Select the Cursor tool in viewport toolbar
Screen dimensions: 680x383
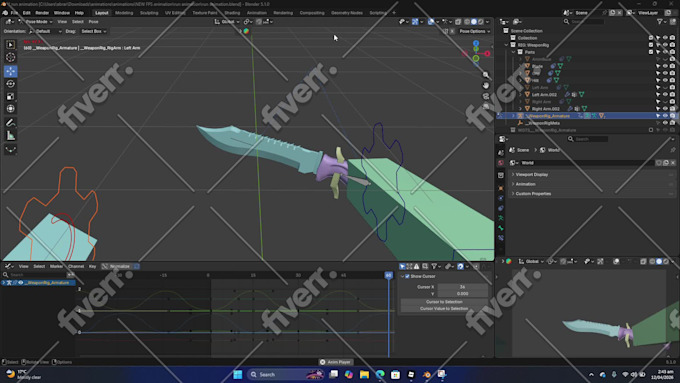click(10, 57)
